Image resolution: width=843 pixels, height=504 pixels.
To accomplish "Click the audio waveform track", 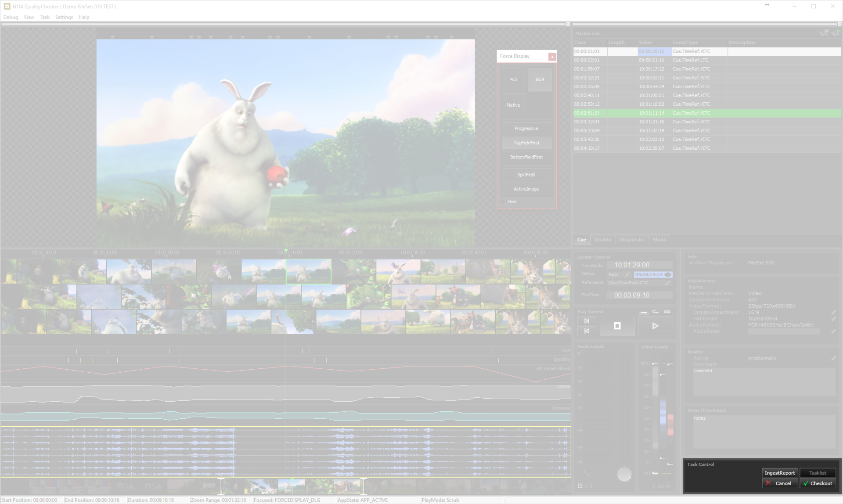I will click(x=285, y=451).
